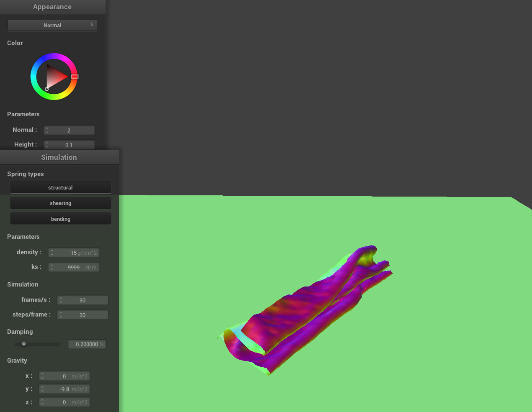Click the Normal parameter spinner arrows
Image resolution: width=532 pixels, height=412 pixels.
pyautogui.click(x=47, y=131)
